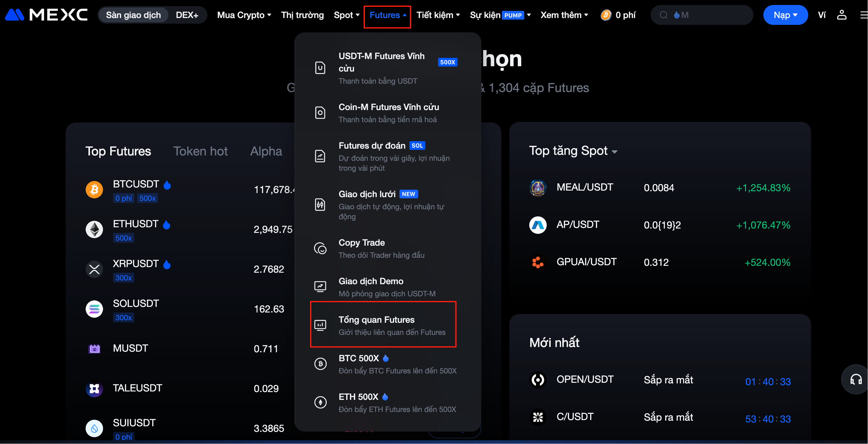
Task: Open the Thị trường link
Action: [x=302, y=15]
